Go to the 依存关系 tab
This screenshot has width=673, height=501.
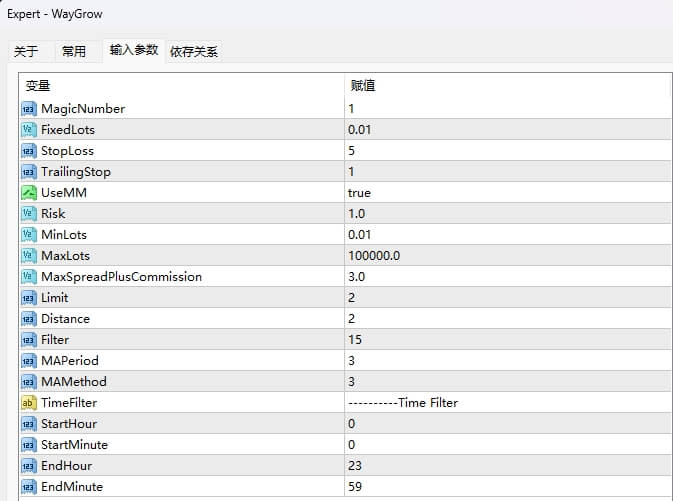click(x=194, y=52)
